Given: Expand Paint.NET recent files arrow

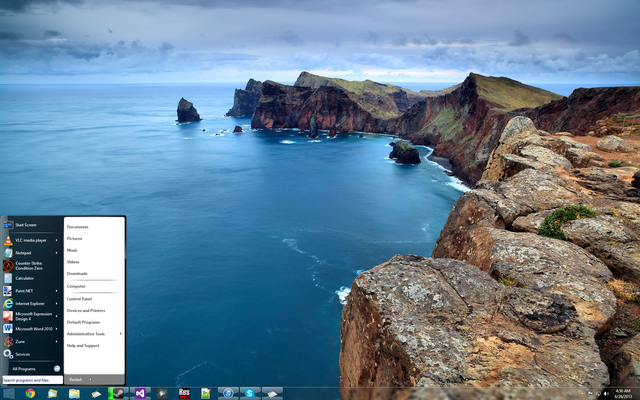Looking at the screenshot, I should (57, 291).
